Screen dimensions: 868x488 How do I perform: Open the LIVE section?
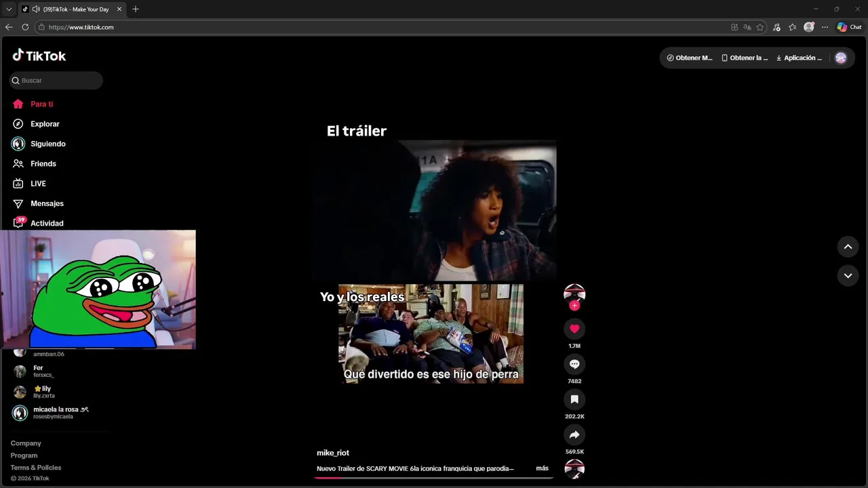point(28,184)
